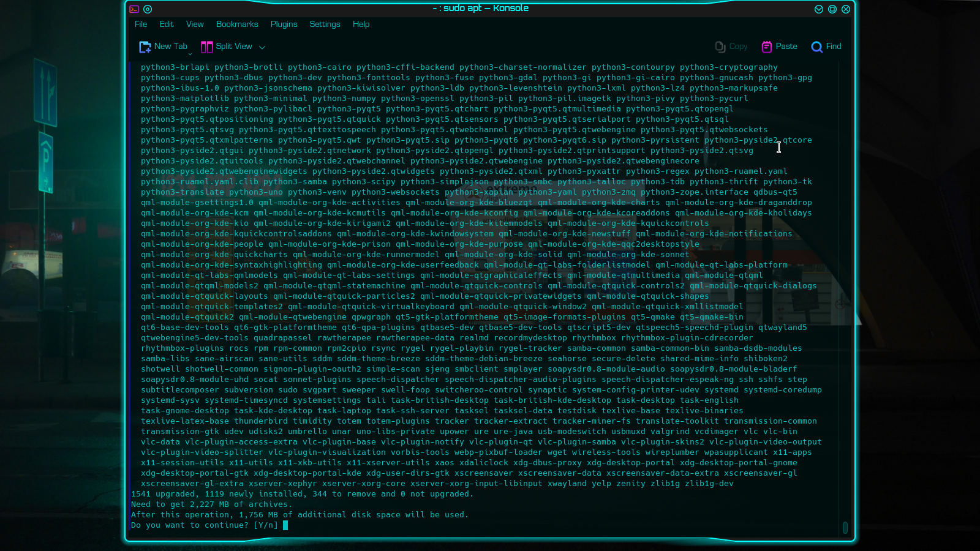The image size is (980, 551).
Task: Click the line 'Need to get 2,227 MB of archives.'
Action: click(212, 504)
